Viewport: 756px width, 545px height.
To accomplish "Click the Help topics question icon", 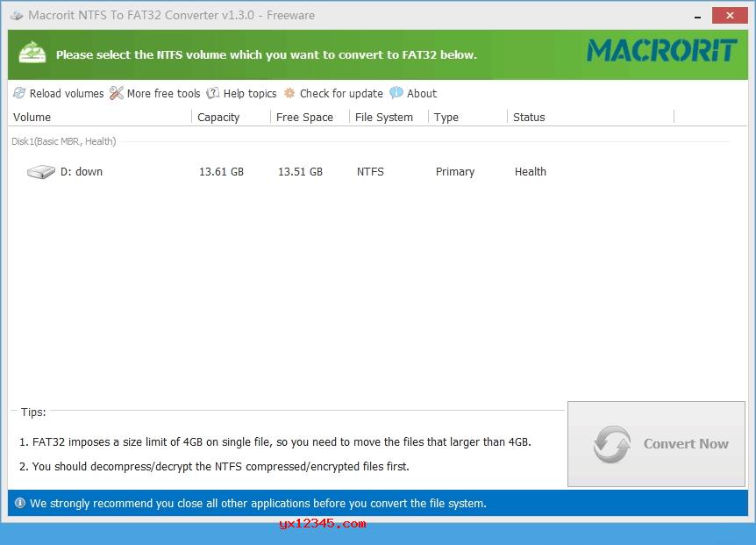I will coord(212,93).
